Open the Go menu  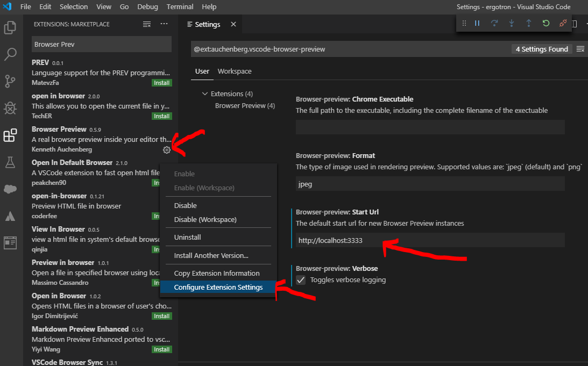coord(124,7)
